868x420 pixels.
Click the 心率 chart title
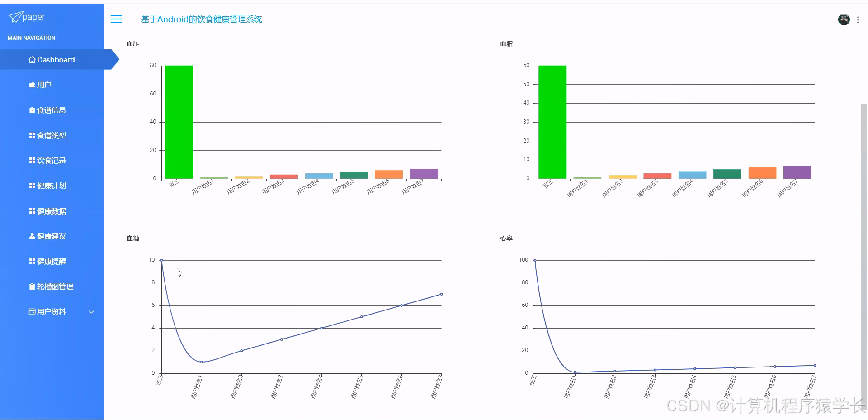[x=506, y=238]
